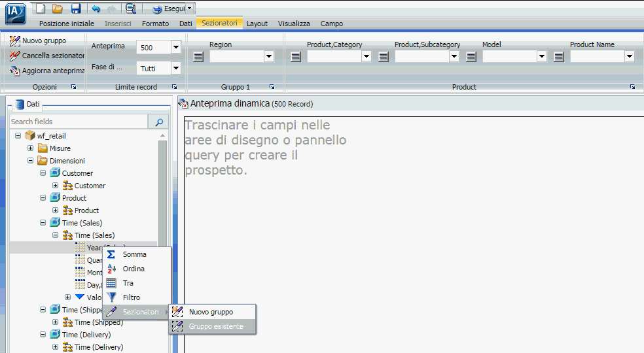This screenshot has height=353, width=644.
Task: Click into the Search fields box
Action: pyautogui.click(x=79, y=122)
